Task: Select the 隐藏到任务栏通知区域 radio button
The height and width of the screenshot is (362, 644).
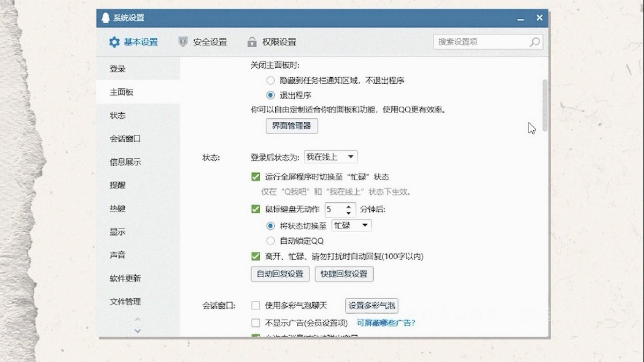Action: 270,80
